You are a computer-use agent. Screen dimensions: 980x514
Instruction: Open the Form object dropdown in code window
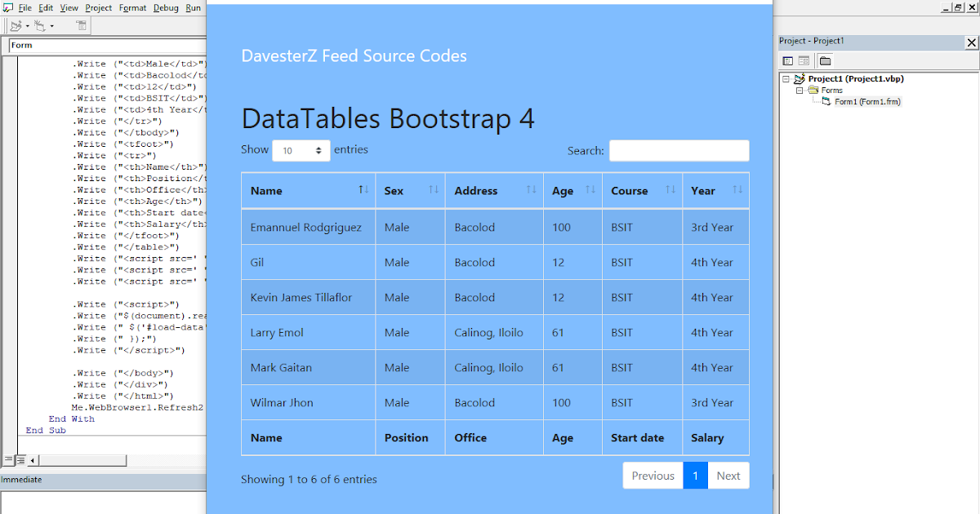coord(106,45)
